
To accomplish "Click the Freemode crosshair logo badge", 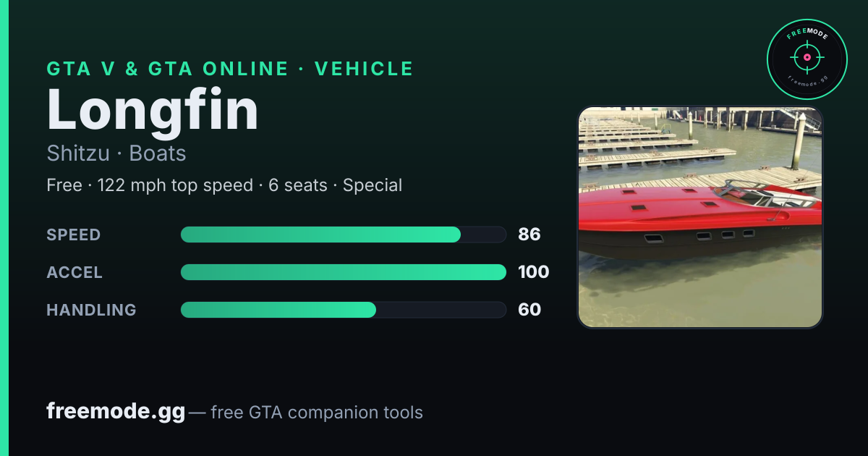I will pyautogui.click(x=807, y=59).
